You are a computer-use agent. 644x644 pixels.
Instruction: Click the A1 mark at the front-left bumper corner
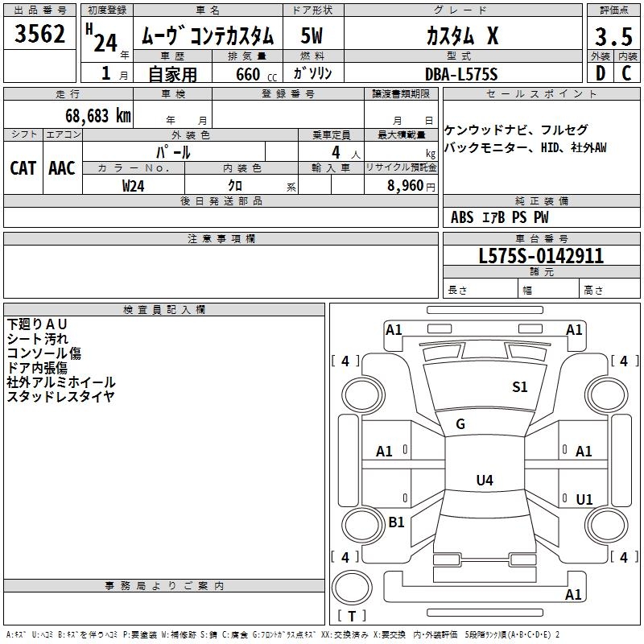(x=394, y=330)
